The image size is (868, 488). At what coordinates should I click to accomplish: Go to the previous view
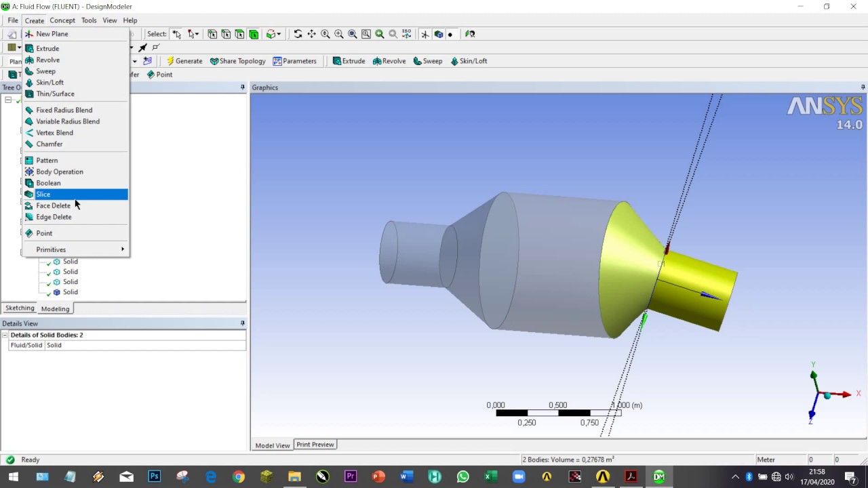[x=379, y=34]
